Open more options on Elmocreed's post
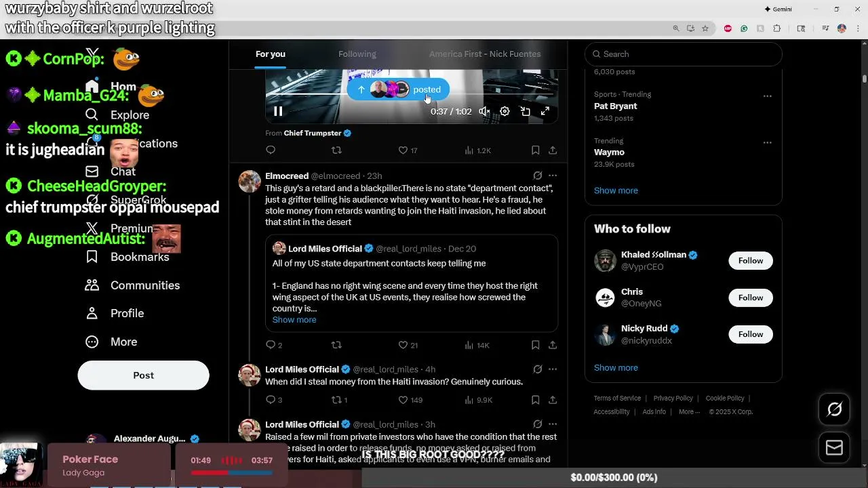 pyautogui.click(x=553, y=176)
